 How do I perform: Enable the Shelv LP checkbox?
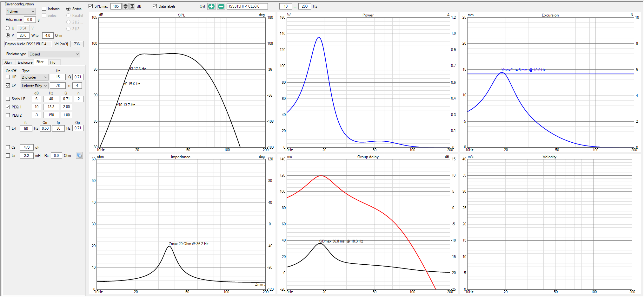(8, 99)
